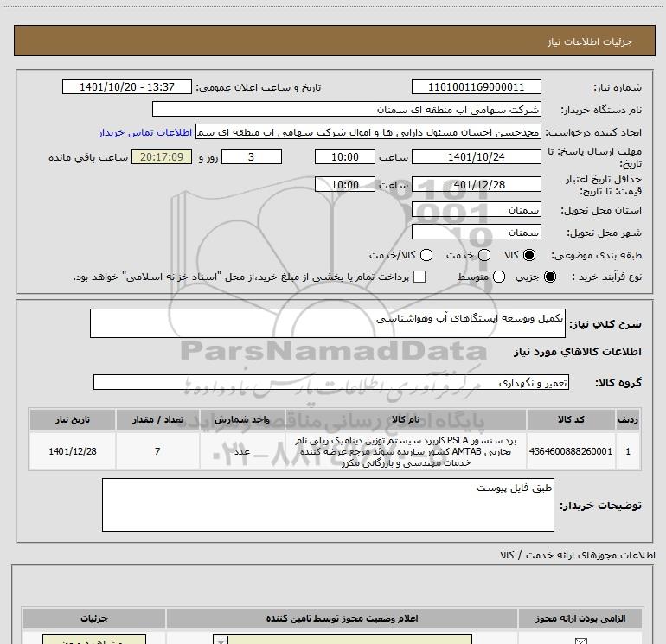Click the announcement date field 1401/10/20 - 13:37

[127, 87]
